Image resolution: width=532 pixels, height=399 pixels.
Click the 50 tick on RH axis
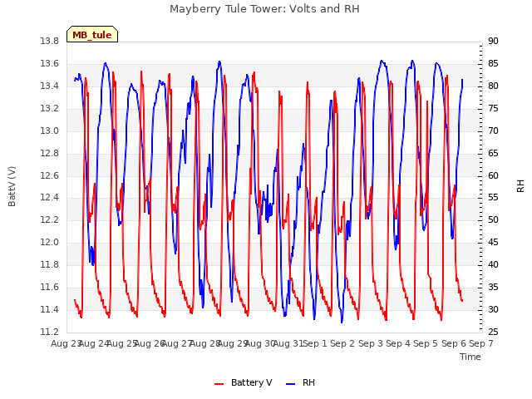coord(493,219)
